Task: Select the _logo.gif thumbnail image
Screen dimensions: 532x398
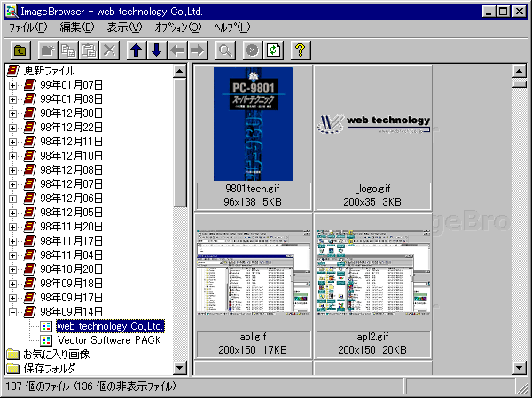Action: pos(373,124)
